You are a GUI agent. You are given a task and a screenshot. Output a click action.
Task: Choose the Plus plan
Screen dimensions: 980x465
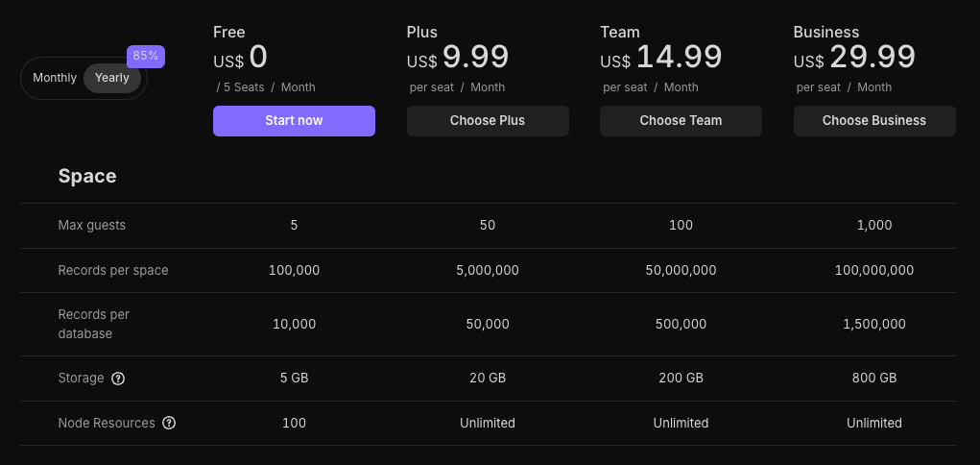tap(488, 121)
